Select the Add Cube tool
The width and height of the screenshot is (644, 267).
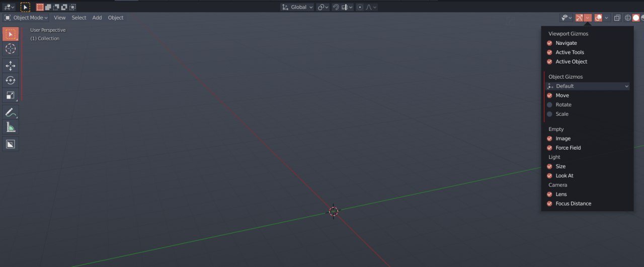tap(11, 144)
